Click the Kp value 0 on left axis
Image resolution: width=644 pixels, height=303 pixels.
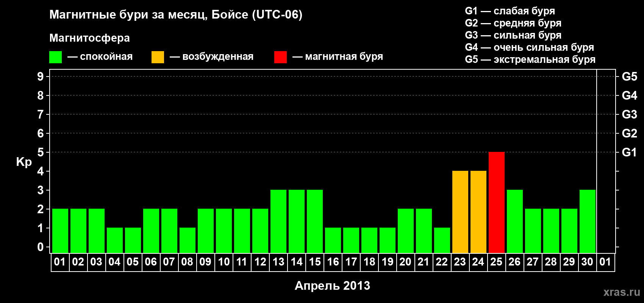pos(41,247)
